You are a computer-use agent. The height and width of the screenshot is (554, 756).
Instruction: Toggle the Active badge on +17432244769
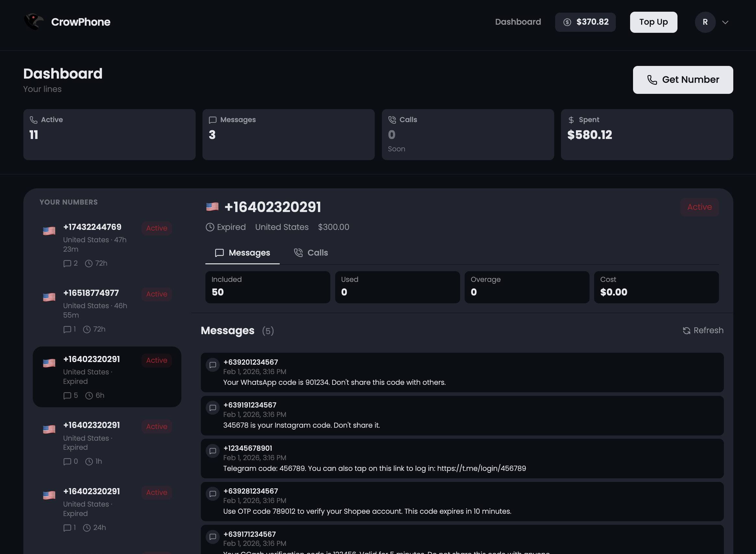156,228
